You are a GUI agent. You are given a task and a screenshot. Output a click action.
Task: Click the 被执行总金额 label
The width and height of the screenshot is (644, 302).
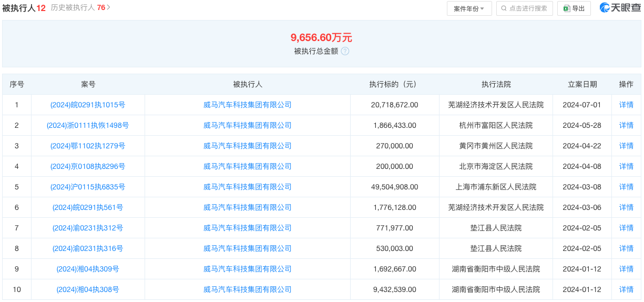pyautogui.click(x=316, y=51)
